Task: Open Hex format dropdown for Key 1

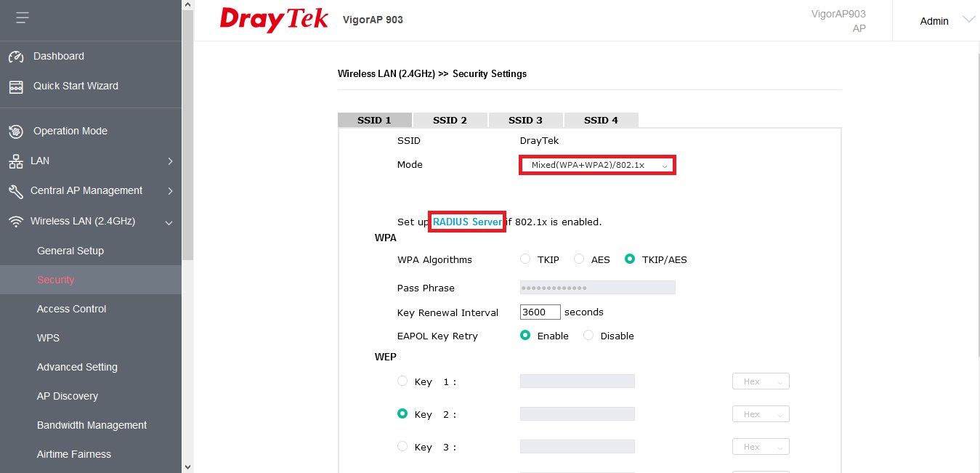Action: point(760,381)
